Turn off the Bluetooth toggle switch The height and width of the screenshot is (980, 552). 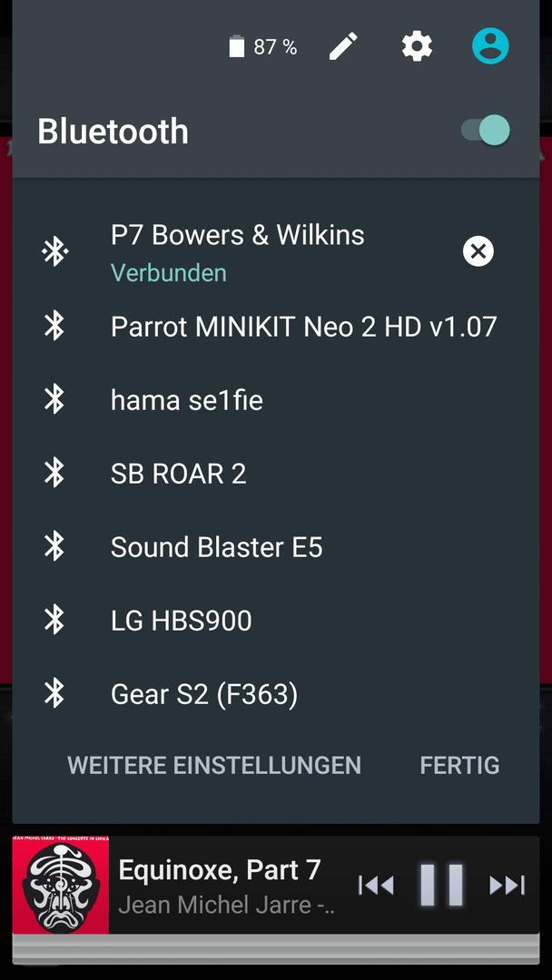[x=486, y=130]
